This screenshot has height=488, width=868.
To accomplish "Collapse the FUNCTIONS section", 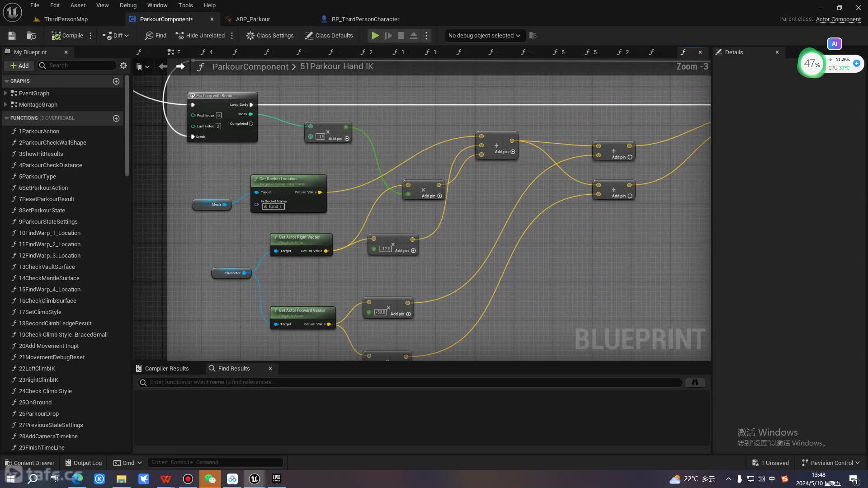I will tap(7, 118).
